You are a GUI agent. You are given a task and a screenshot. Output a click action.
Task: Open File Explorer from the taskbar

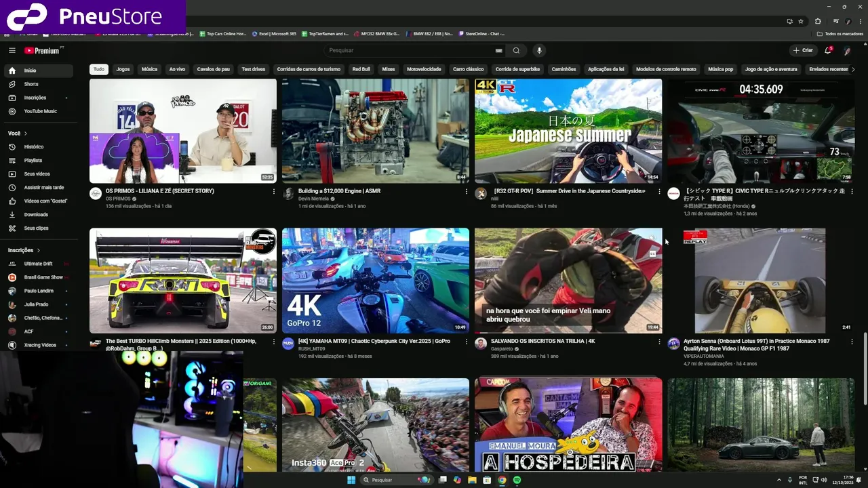[472, 480]
